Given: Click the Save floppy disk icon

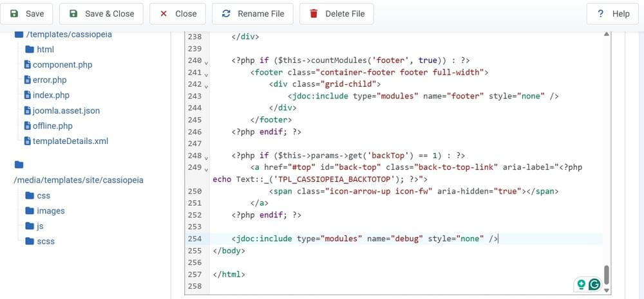Looking at the screenshot, I should [x=14, y=14].
